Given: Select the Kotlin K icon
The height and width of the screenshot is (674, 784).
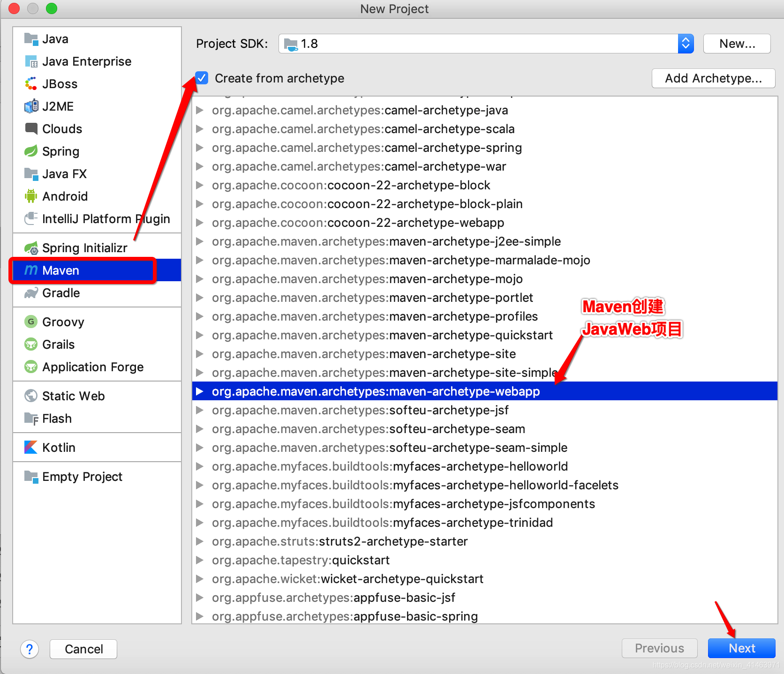Looking at the screenshot, I should click(31, 448).
